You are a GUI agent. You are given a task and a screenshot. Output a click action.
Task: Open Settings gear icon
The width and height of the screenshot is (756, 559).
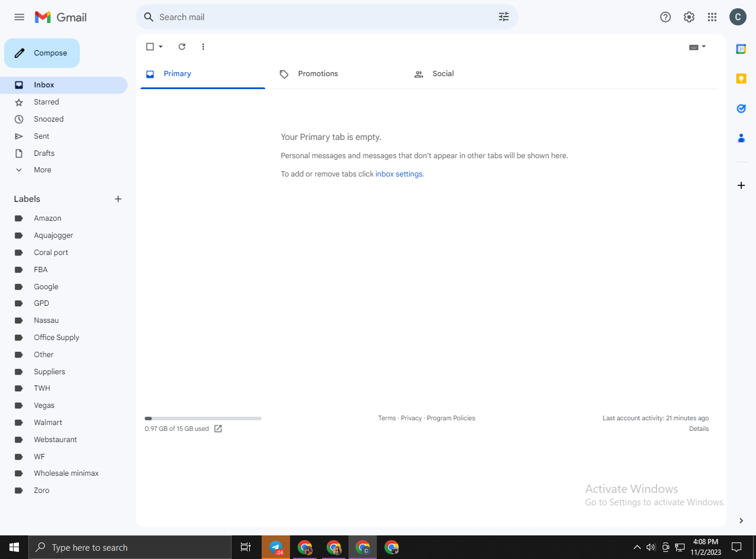pyautogui.click(x=689, y=17)
